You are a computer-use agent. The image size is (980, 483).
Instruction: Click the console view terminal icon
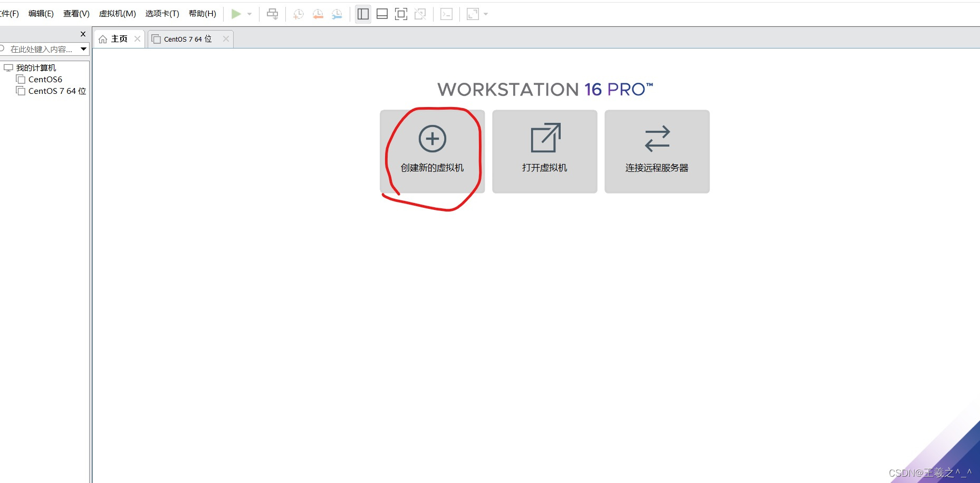[447, 14]
